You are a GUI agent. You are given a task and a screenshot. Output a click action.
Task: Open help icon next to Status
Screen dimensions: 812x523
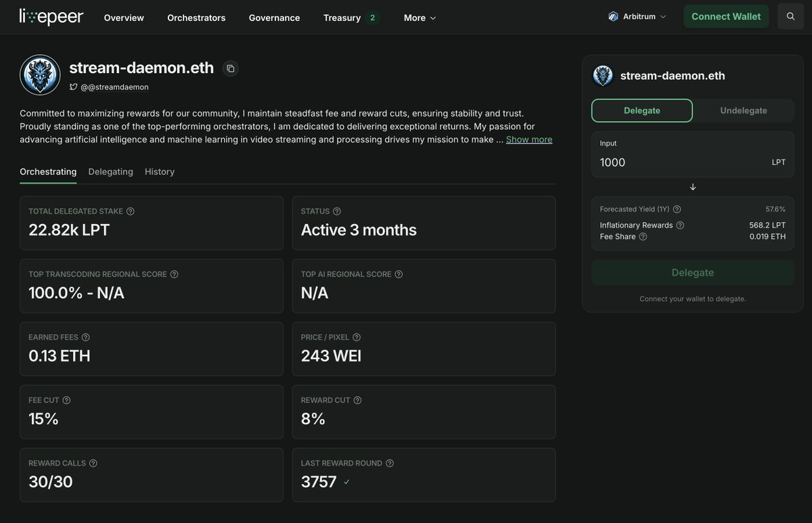coord(337,211)
